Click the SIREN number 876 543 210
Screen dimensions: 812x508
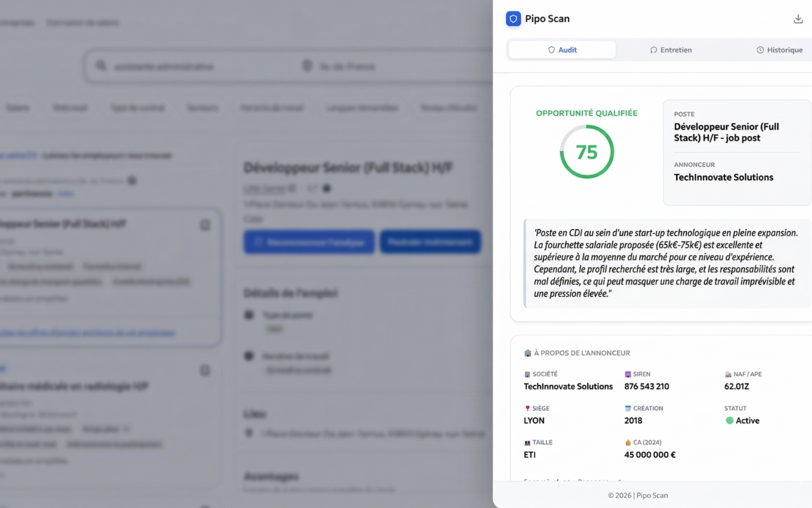pyautogui.click(x=646, y=386)
